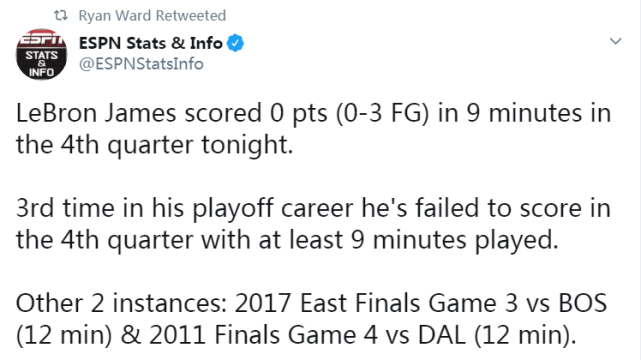
Task: Click the "Other 2 instances:" text
Action: (121, 304)
